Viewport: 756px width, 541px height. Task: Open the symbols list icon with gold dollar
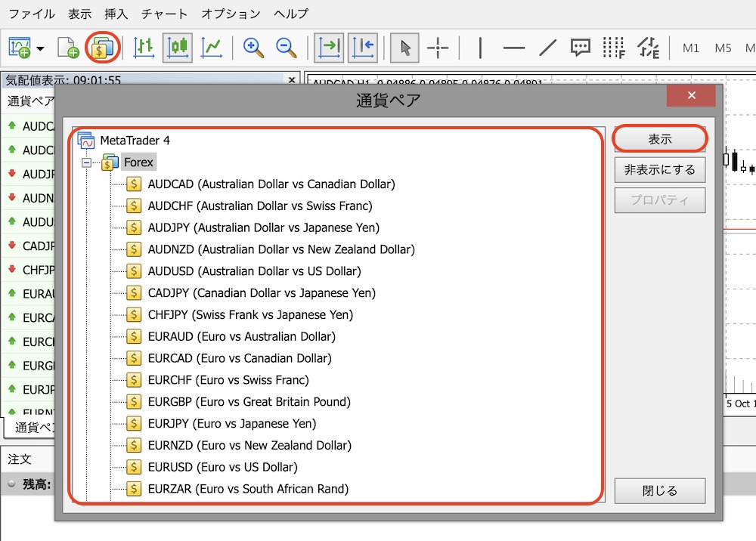click(102, 48)
